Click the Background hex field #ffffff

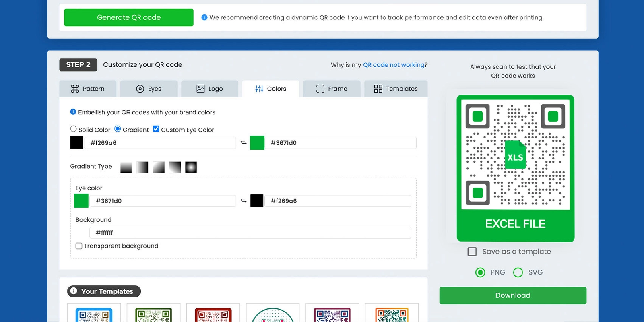(250, 233)
